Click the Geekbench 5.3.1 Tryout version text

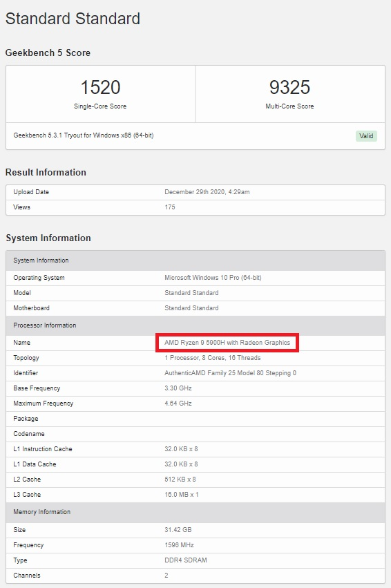click(x=83, y=135)
